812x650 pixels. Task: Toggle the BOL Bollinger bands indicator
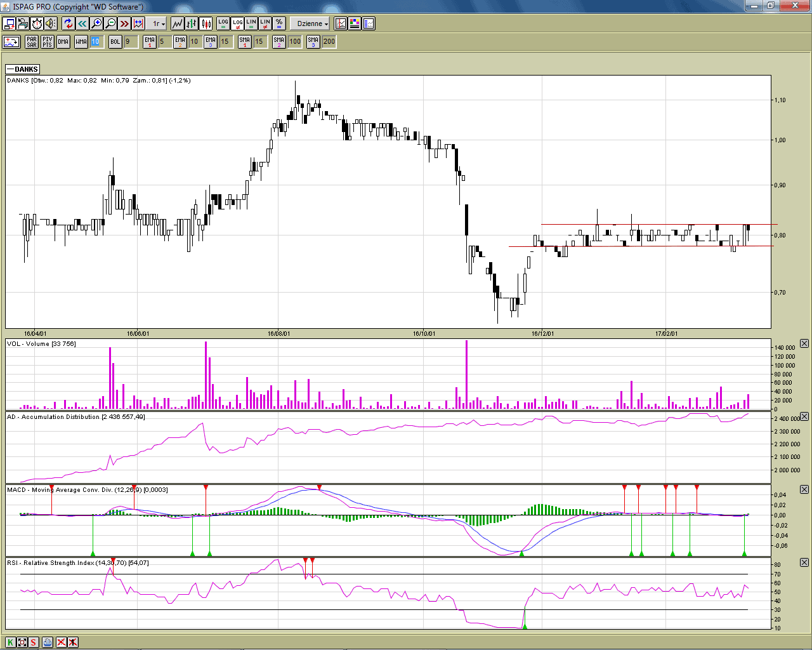pyautogui.click(x=115, y=42)
